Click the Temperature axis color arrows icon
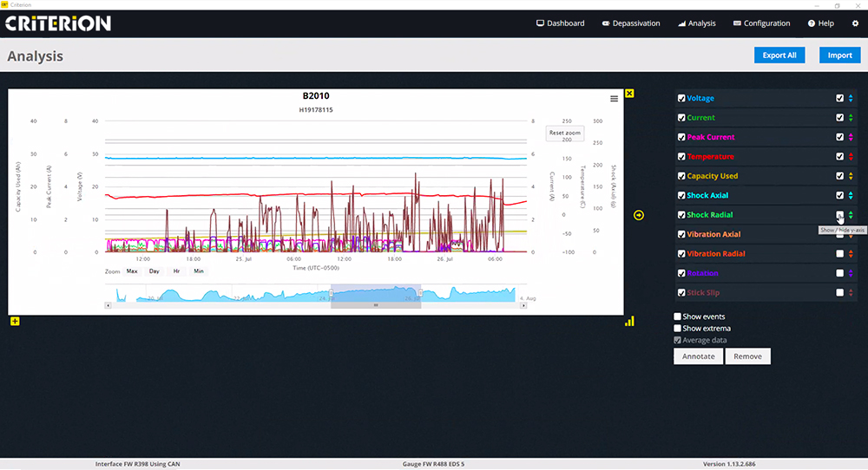868x470 pixels. point(851,157)
